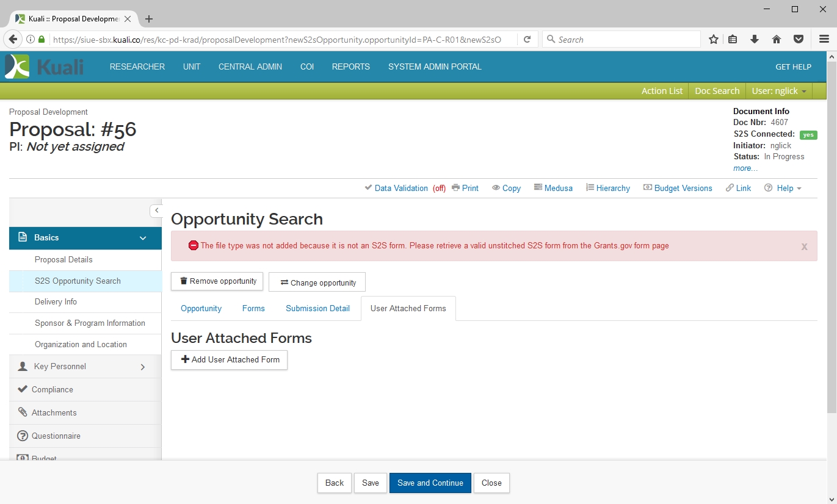Open the User: nglick dropdown

pos(779,91)
